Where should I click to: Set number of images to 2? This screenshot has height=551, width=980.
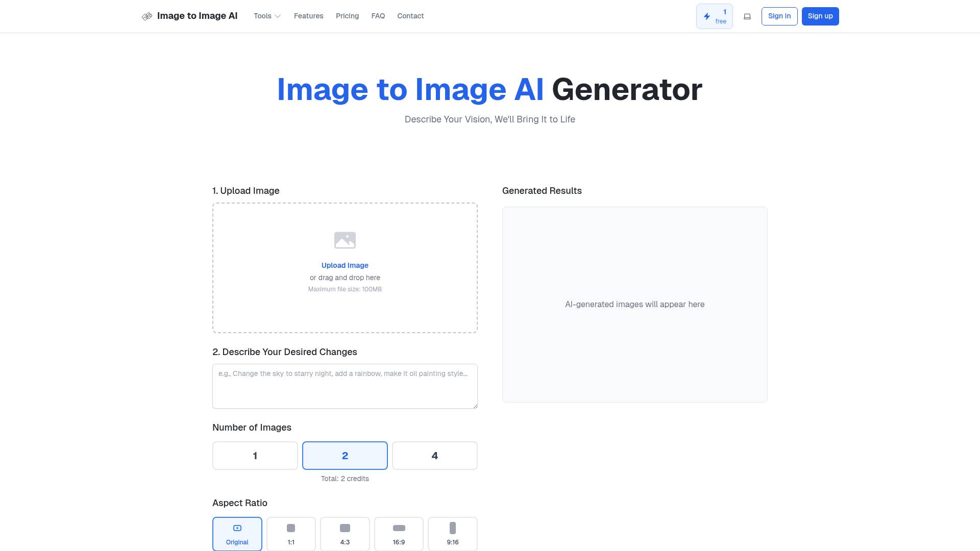pyautogui.click(x=345, y=456)
